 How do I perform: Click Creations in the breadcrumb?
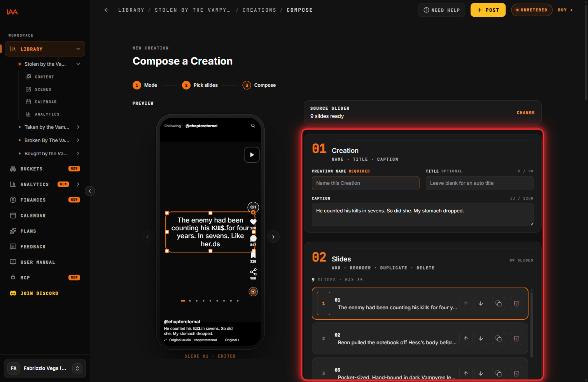pyautogui.click(x=259, y=10)
